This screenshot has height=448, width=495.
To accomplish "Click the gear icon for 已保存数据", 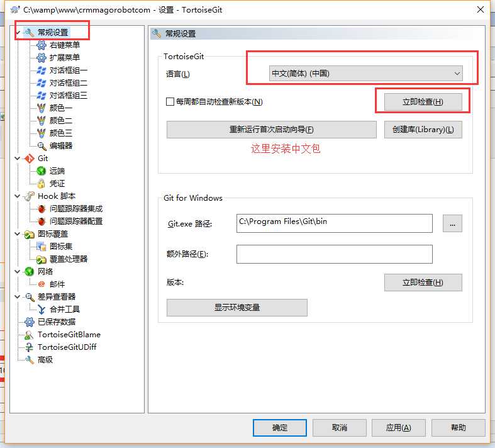I will click(x=30, y=322).
